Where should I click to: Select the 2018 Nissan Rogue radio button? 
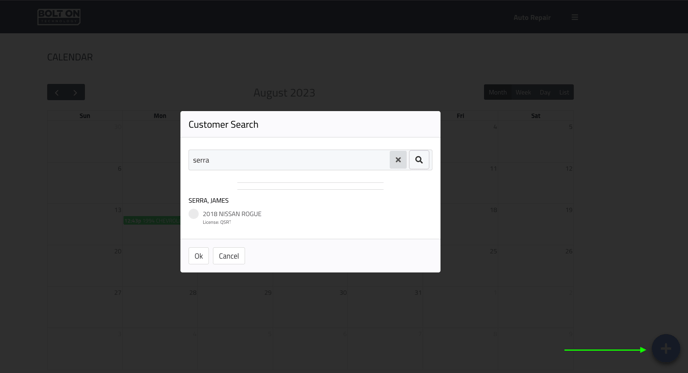point(194,214)
